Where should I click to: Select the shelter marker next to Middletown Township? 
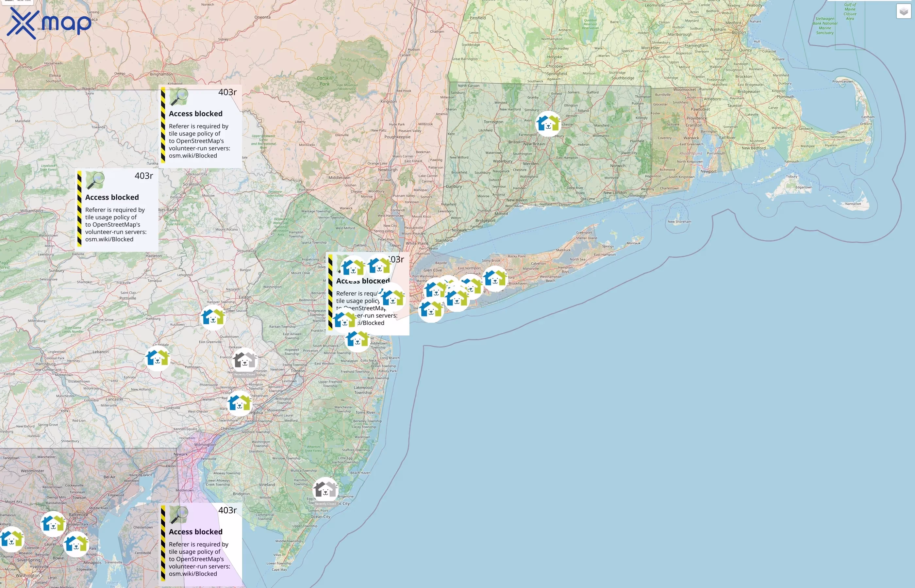click(x=358, y=339)
